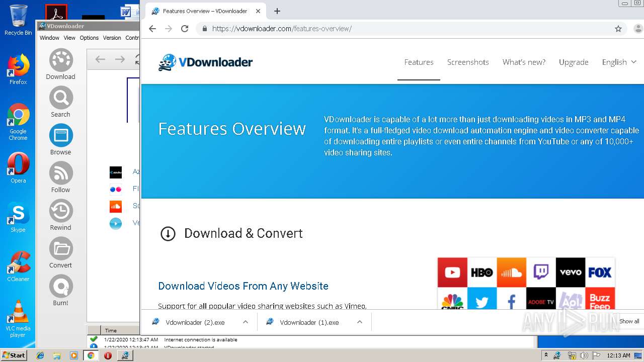
Task: Click the Flickr icon in VDownloader list
Action: tap(116, 189)
